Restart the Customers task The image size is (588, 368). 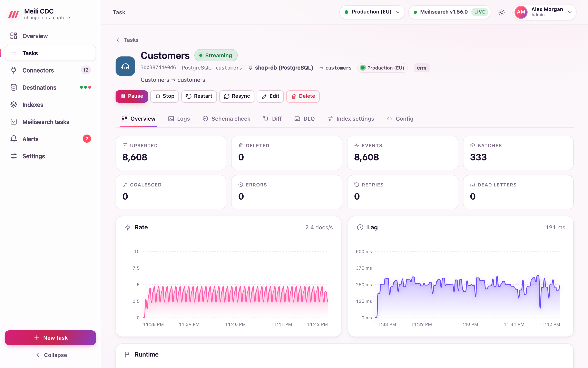(199, 96)
